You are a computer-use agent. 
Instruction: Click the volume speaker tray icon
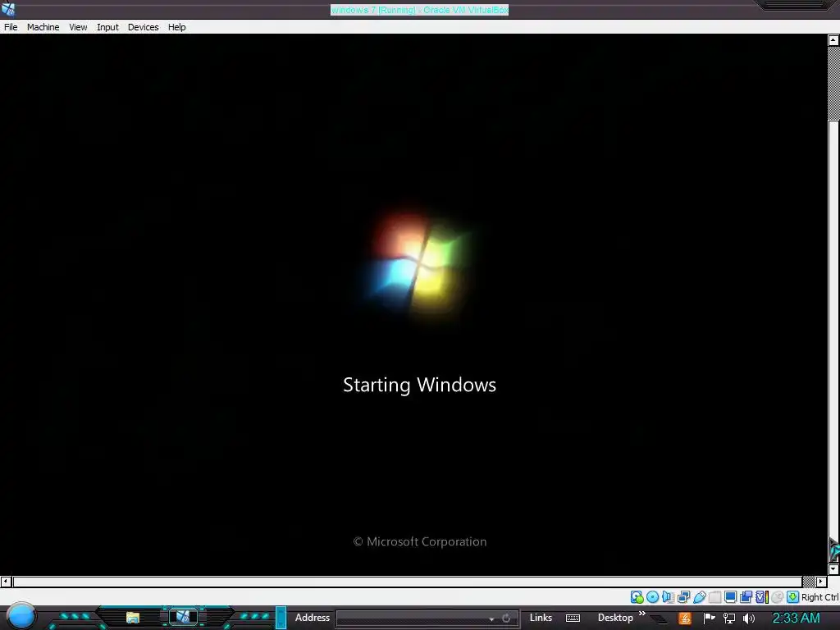point(749,619)
